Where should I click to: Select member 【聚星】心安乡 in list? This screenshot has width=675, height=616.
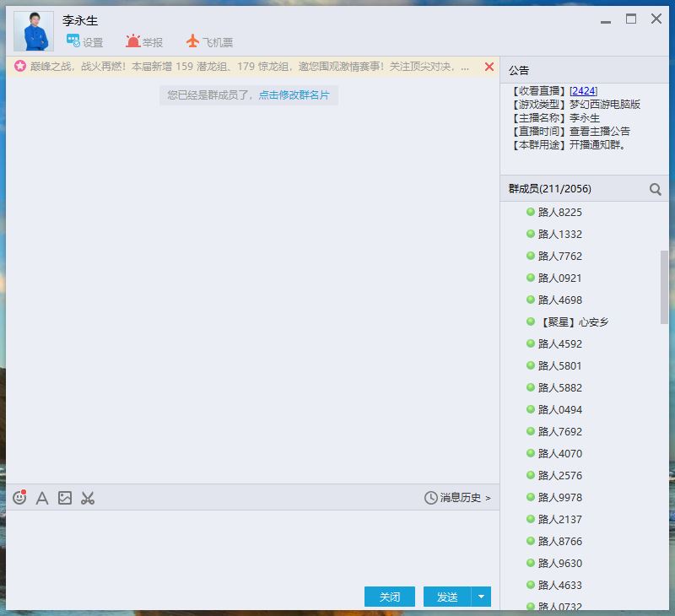point(574,322)
